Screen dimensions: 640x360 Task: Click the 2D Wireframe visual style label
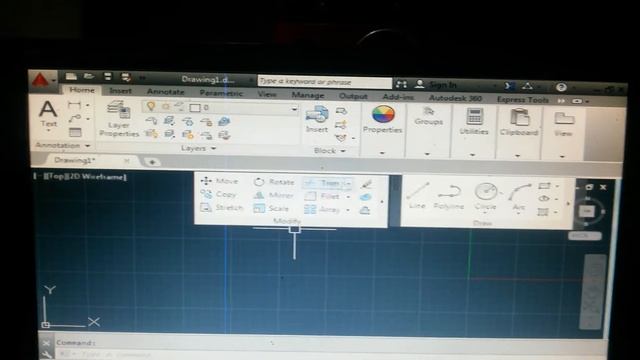click(97, 177)
